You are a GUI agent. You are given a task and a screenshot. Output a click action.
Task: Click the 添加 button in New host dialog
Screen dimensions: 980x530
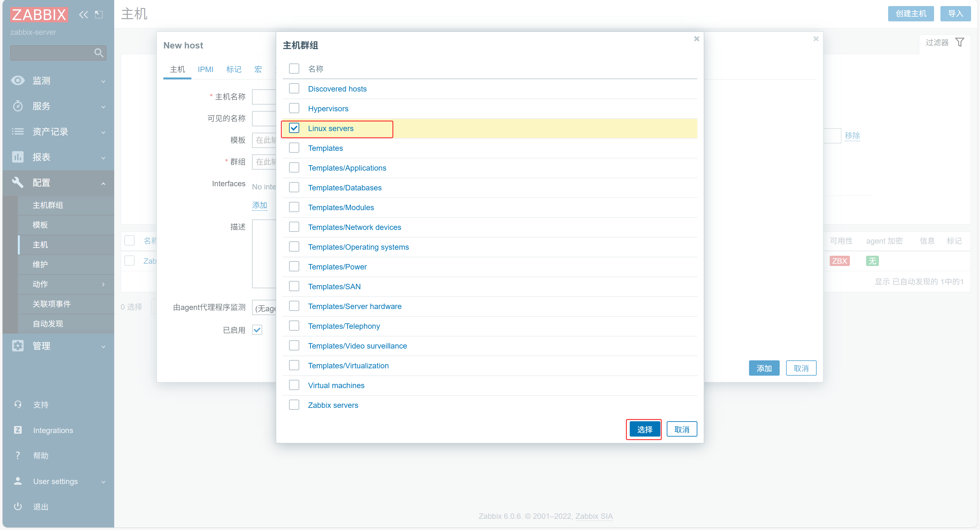click(x=764, y=368)
